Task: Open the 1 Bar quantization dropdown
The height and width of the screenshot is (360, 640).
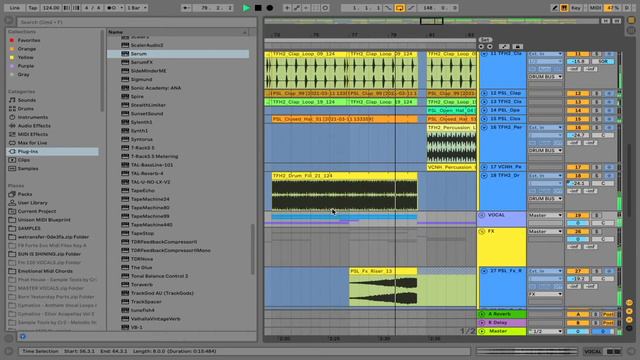Action: (137, 8)
